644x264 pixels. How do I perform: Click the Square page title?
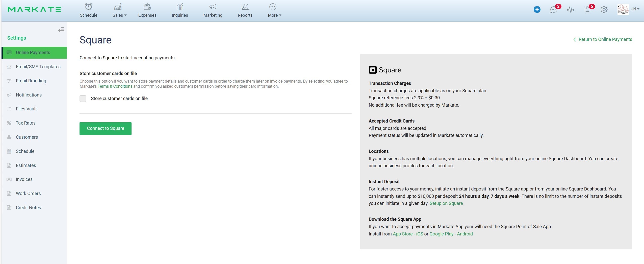[95, 40]
